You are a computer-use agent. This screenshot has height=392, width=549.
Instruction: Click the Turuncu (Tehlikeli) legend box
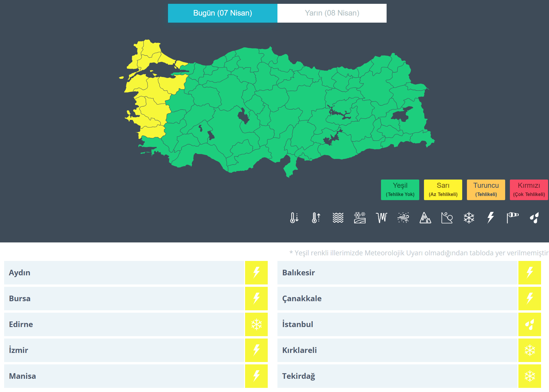tap(486, 190)
